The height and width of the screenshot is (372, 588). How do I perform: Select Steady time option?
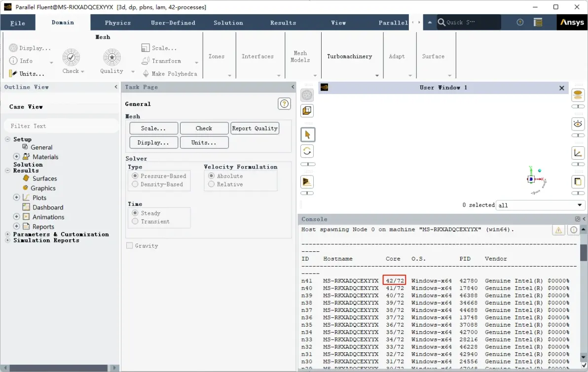[135, 213]
